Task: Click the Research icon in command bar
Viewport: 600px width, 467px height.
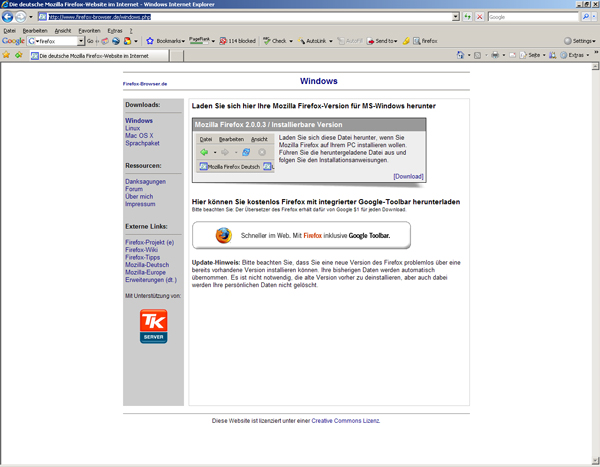Action: [553, 55]
